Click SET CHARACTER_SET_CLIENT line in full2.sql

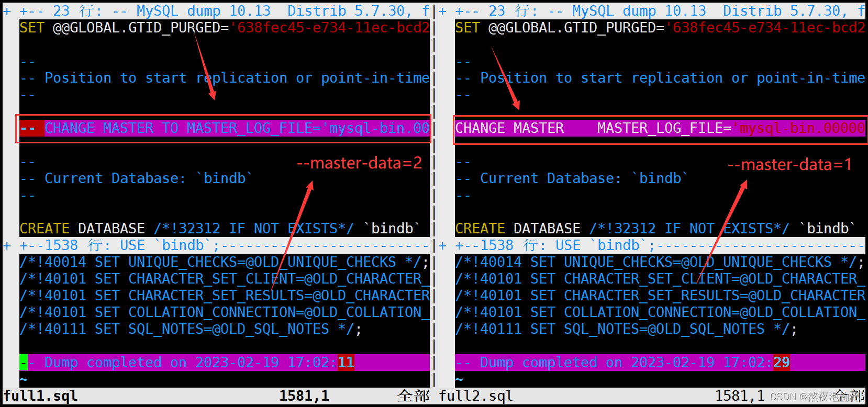pos(660,279)
